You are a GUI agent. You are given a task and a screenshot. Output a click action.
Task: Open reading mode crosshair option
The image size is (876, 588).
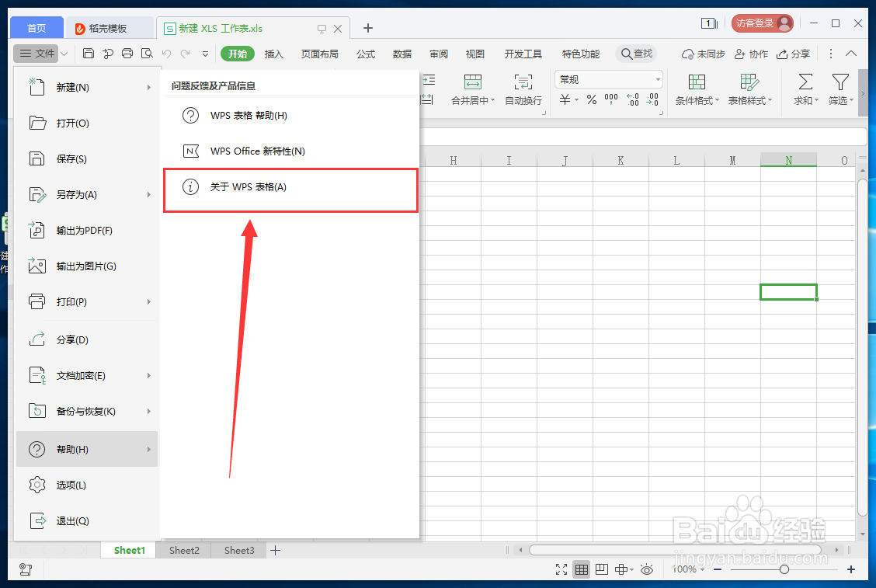coord(624,569)
